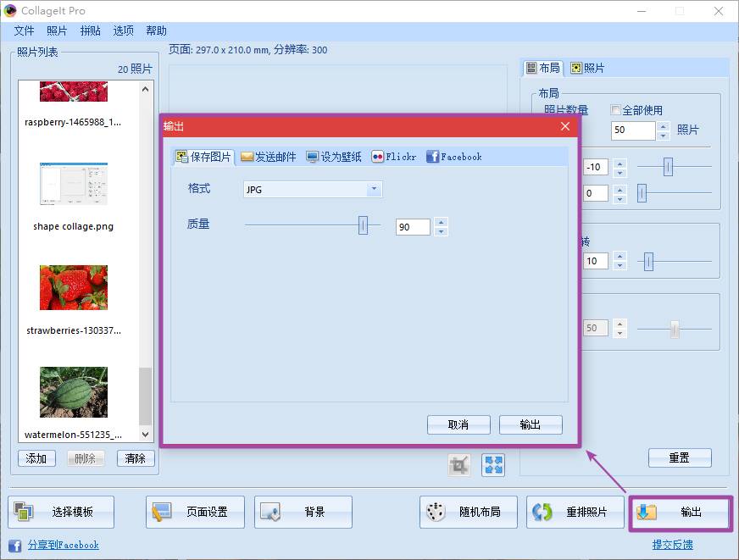The width and height of the screenshot is (739, 560).
Task: Click 输出 in the export dialog
Action: (531, 424)
